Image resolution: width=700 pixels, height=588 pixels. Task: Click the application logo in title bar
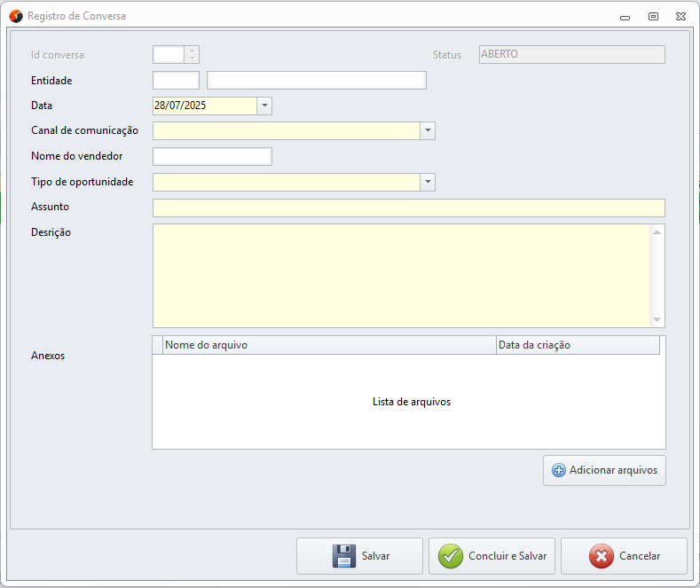(15, 16)
